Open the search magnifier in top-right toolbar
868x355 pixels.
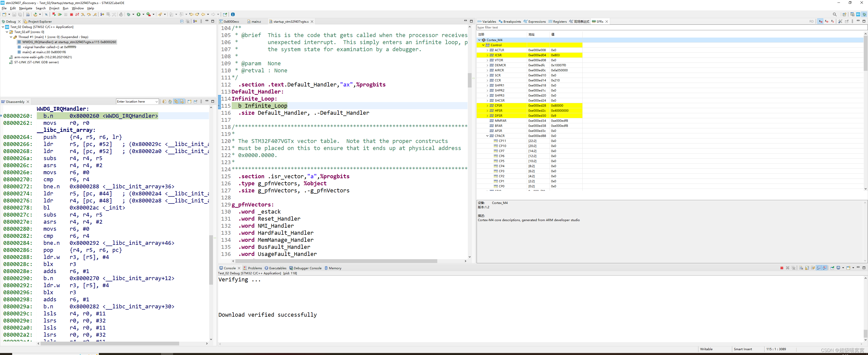pyautogui.click(x=835, y=14)
